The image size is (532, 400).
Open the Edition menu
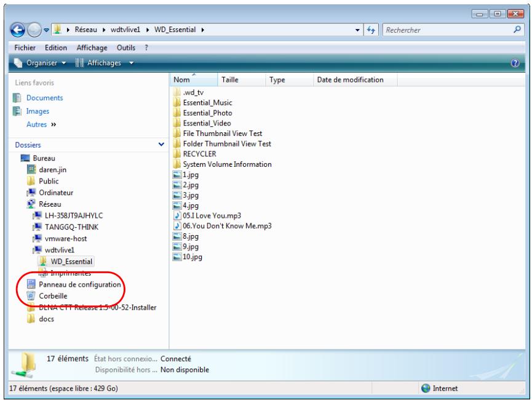coord(55,48)
